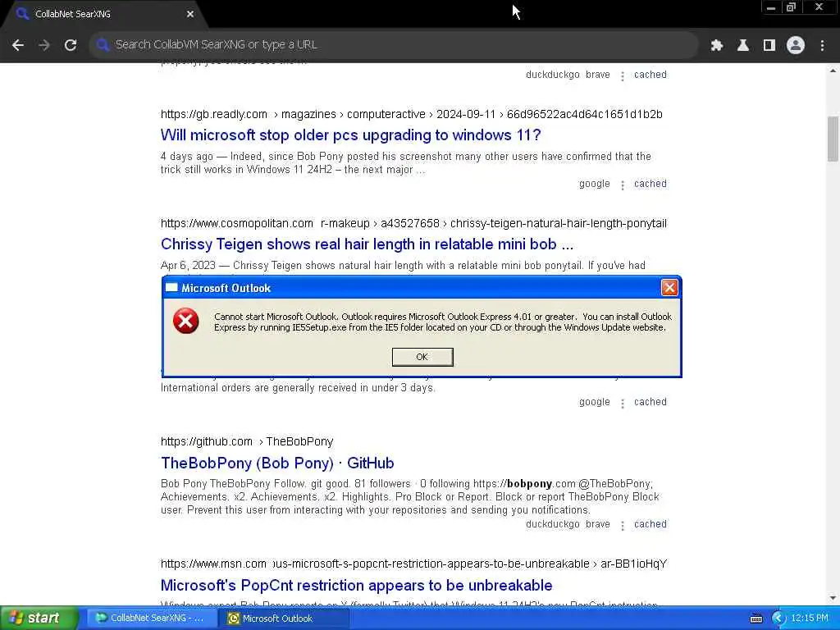Open cached link in topmost result row
The width and height of the screenshot is (840, 630).
coord(651,75)
